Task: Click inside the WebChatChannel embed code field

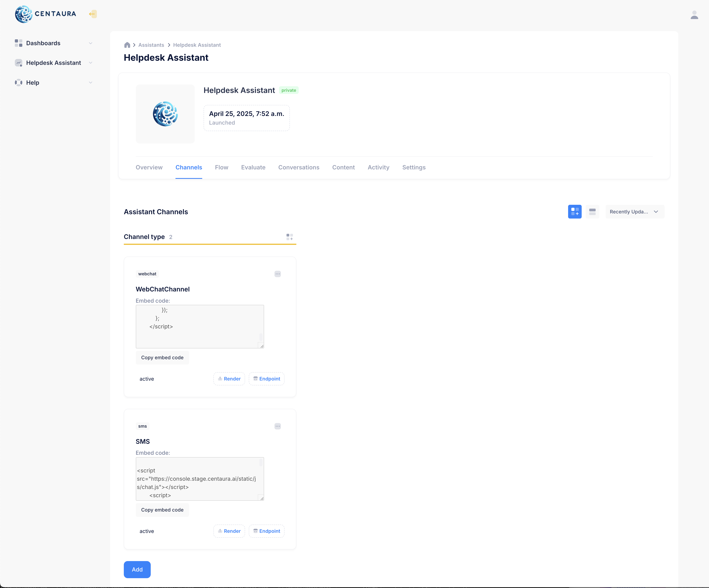Action: click(199, 326)
